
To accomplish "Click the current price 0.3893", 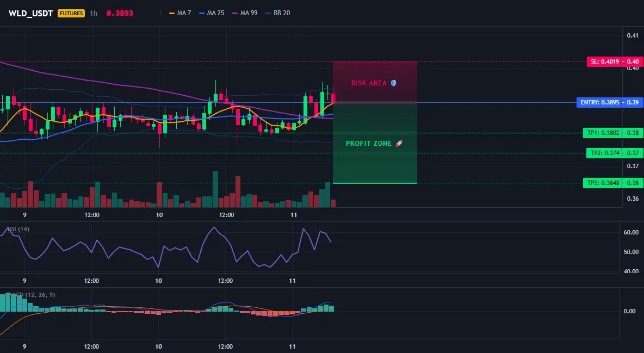I will (x=120, y=13).
